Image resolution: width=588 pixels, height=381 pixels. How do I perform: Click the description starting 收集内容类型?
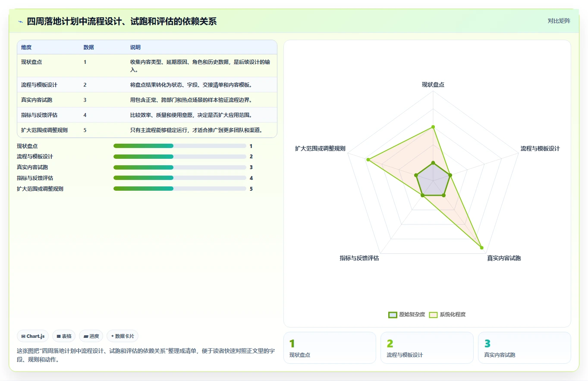click(200, 66)
